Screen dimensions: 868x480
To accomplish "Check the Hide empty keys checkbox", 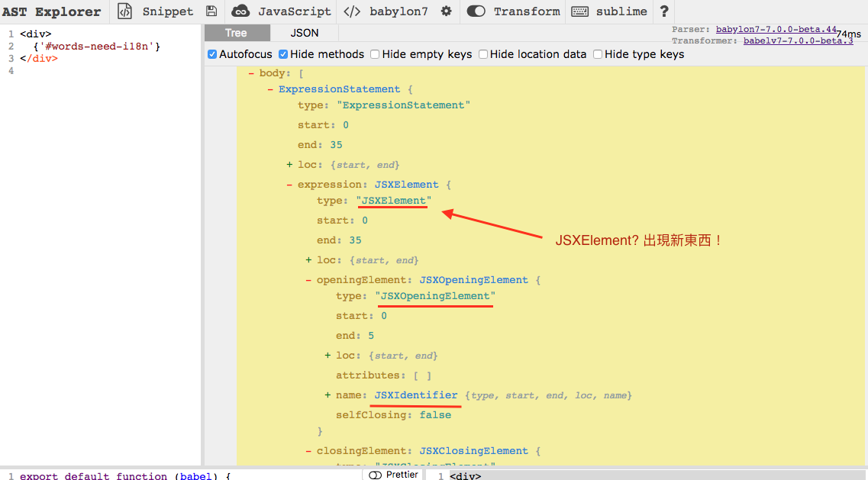I will (x=375, y=54).
